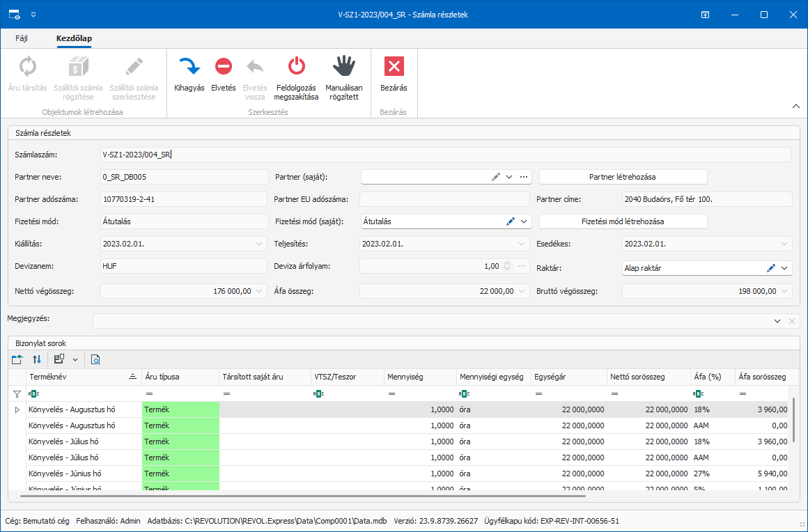Image resolution: width=808 pixels, height=532 pixels.
Task: Click the pencil icon in Fizetési mód (saját) field
Action: pos(510,221)
